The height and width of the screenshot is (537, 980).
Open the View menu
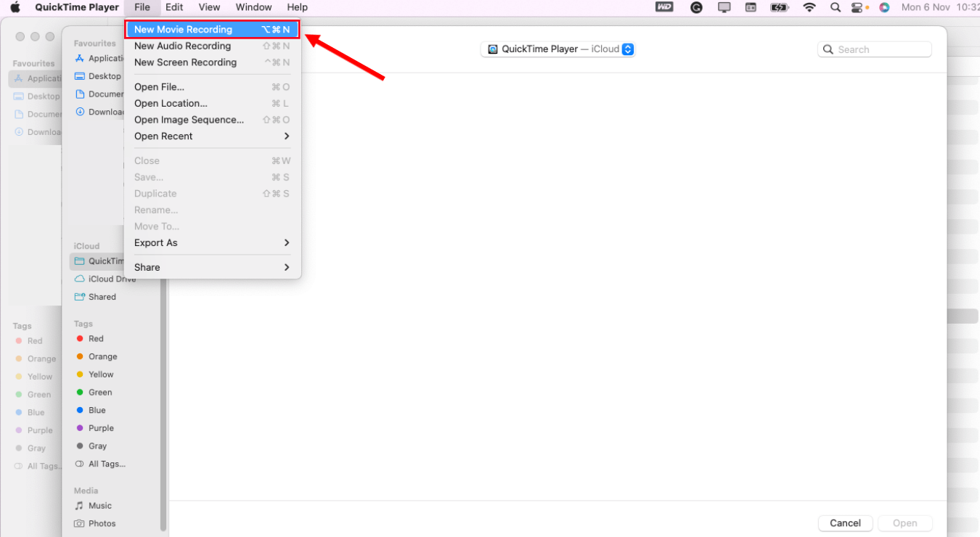(209, 7)
